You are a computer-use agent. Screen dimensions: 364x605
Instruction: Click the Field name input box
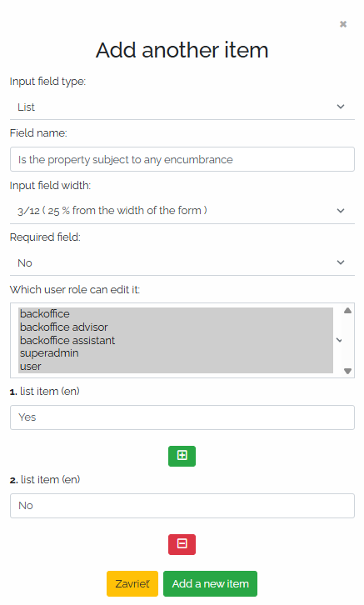[182, 159]
